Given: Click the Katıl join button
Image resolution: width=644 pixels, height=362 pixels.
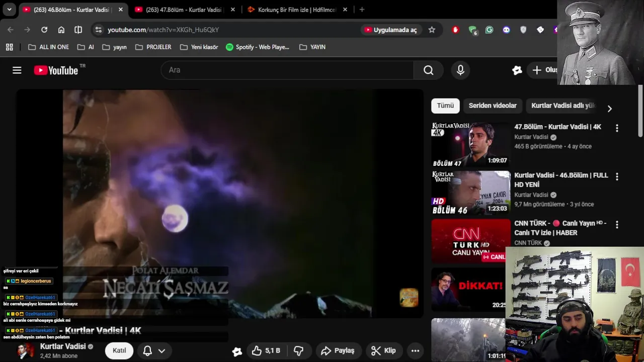Looking at the screenshot, I should click(119, 350).
